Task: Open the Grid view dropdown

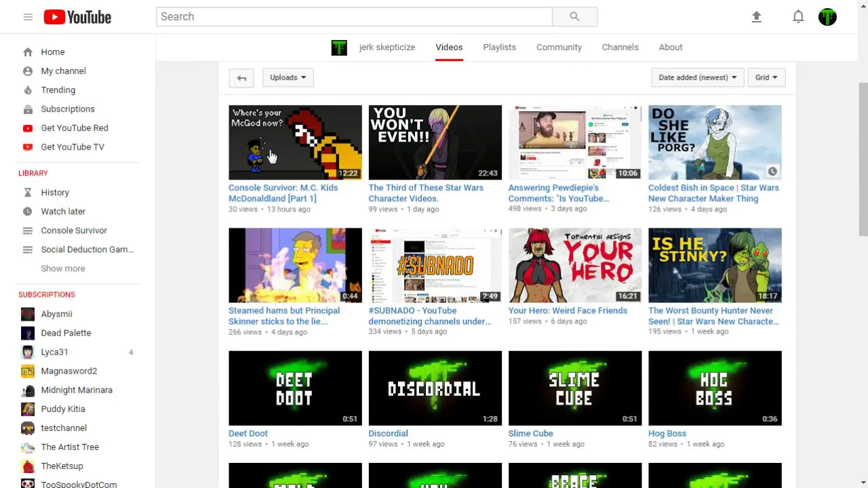Action: [766, 78]
